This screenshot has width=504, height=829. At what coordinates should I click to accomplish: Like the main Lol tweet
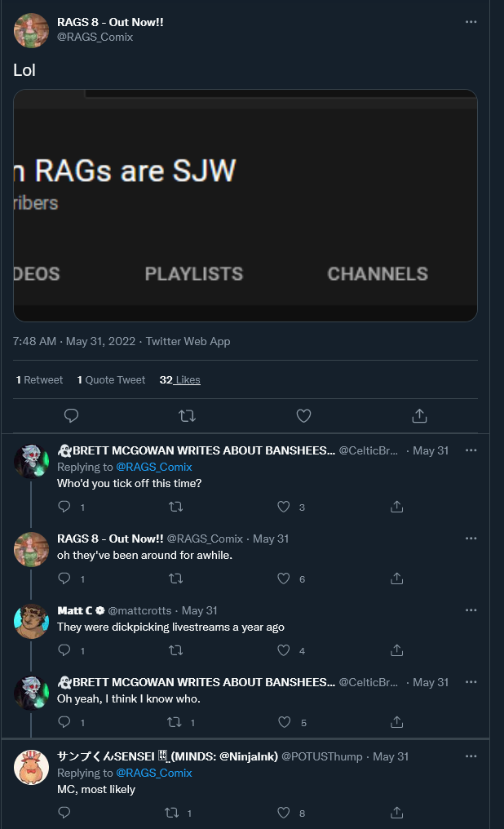click(303, 415)
